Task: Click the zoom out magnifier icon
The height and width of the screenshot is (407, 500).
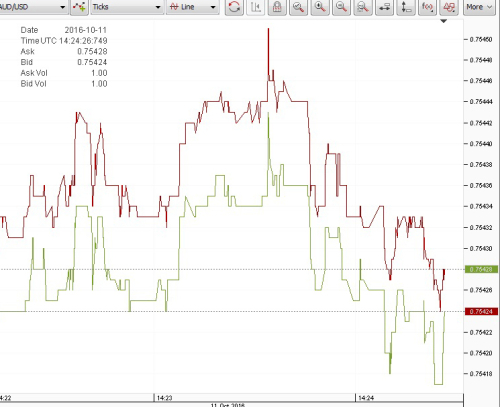Action: click(341, 7)
